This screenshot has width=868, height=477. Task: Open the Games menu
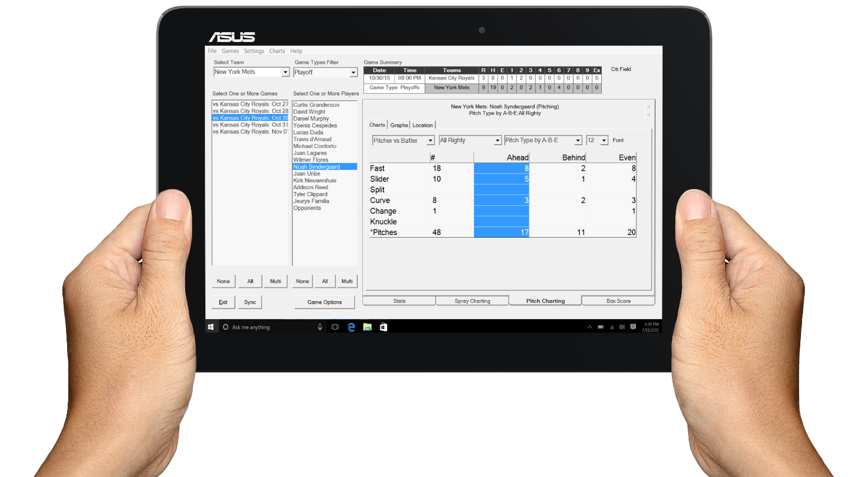(x=230, y=51)
